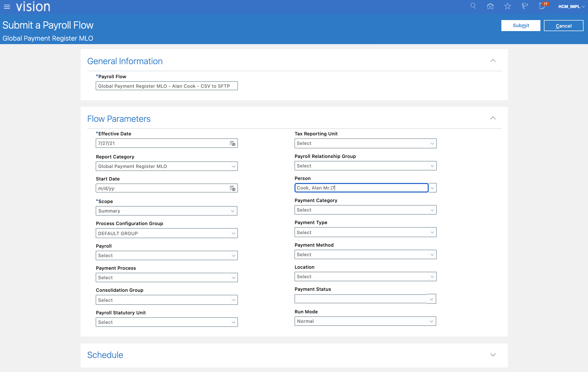Open the Person field dropdown arrow
The width and height of the screenshot is (588, 372).
pos(432,188)
